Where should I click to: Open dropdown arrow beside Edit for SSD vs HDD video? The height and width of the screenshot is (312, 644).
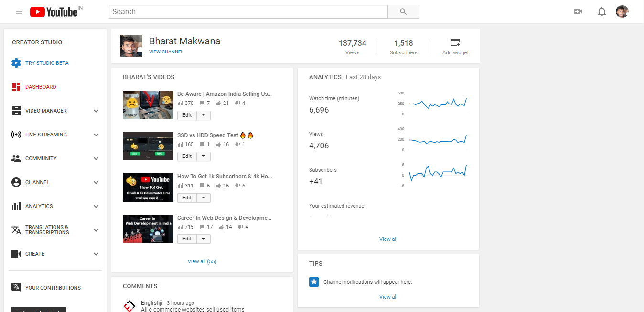203,156
